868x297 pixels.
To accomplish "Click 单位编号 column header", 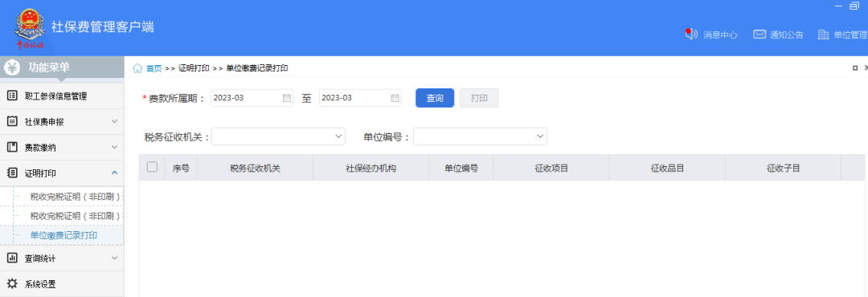I will (461, 168).
